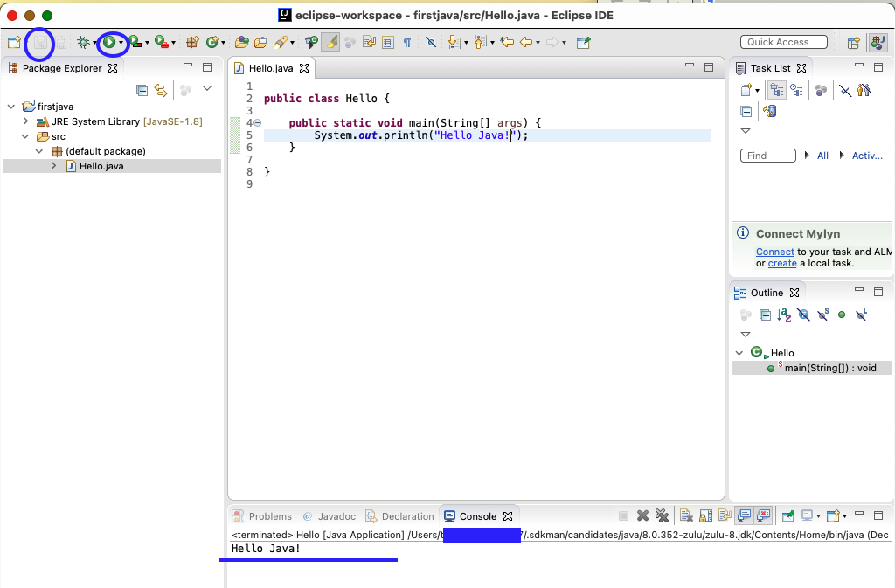Switch to the Javadoc tab
Viewport: 895px width, 588px height.
click(329, 516)
